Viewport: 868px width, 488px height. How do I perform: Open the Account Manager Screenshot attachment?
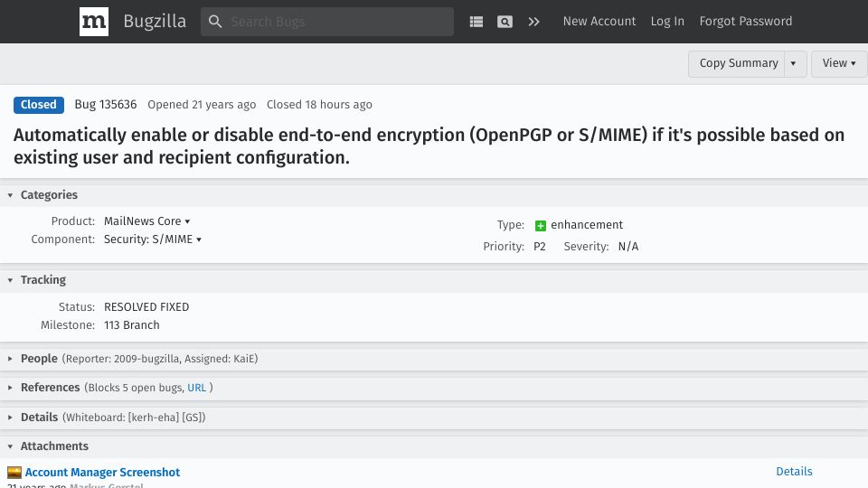coord(102,472)
